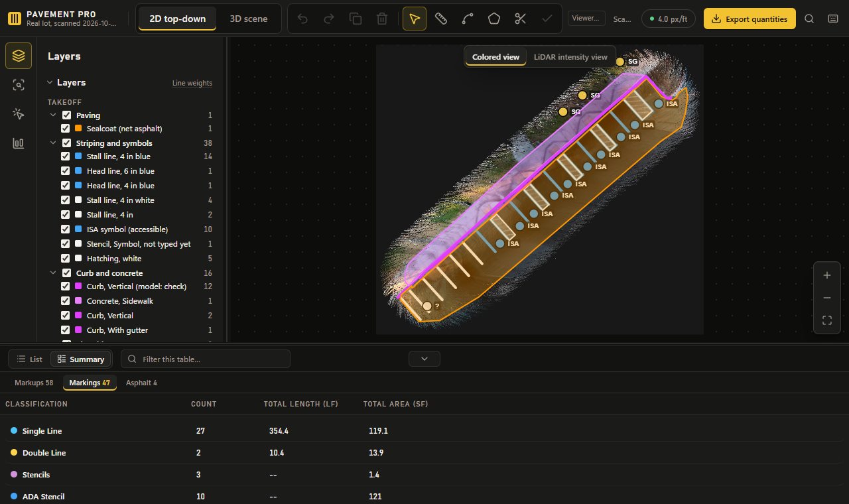This screenshot has height=504, width=849.
Task: Select the scissors Cut tool
Action: point(521,19)
